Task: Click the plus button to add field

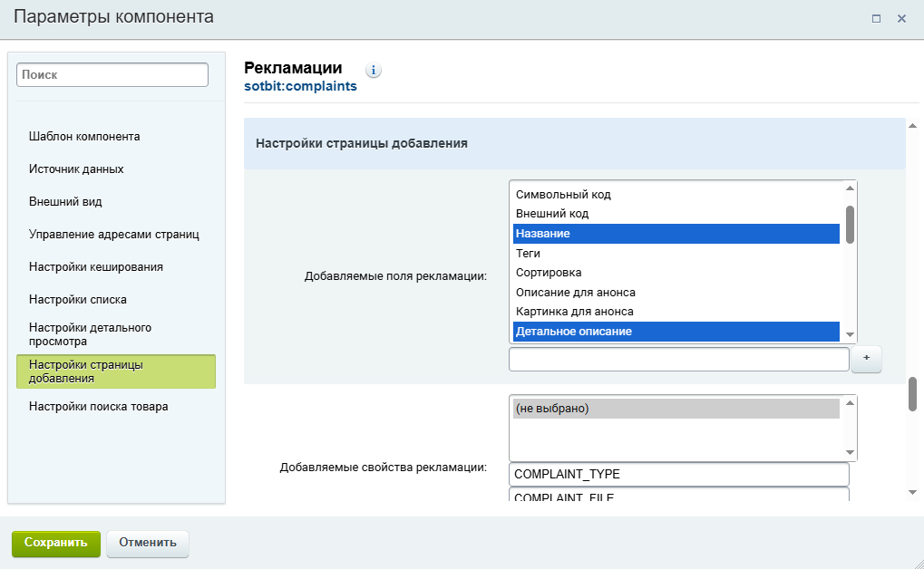Action: tap(866, 358)
